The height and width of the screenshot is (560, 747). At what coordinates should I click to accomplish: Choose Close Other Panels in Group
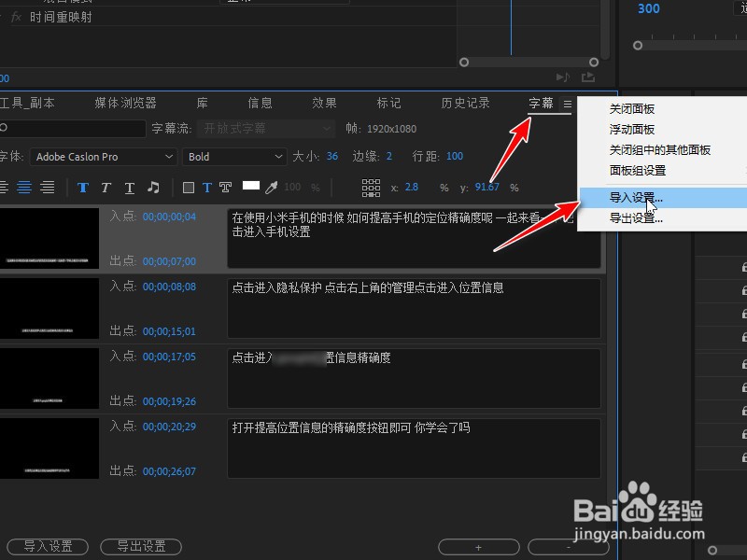pos(660,150)
